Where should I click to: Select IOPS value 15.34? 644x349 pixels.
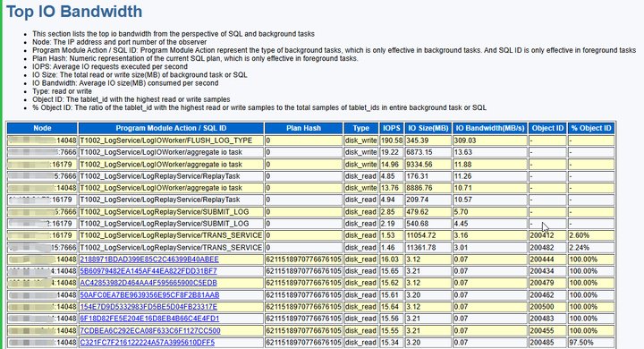pyautogui.click(x=390, y=343)
